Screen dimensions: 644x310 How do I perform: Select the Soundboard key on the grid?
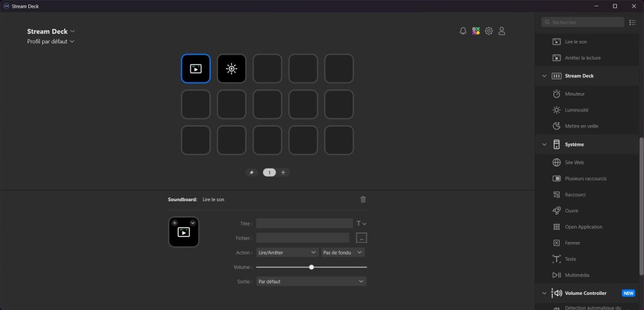click(196, 69)
